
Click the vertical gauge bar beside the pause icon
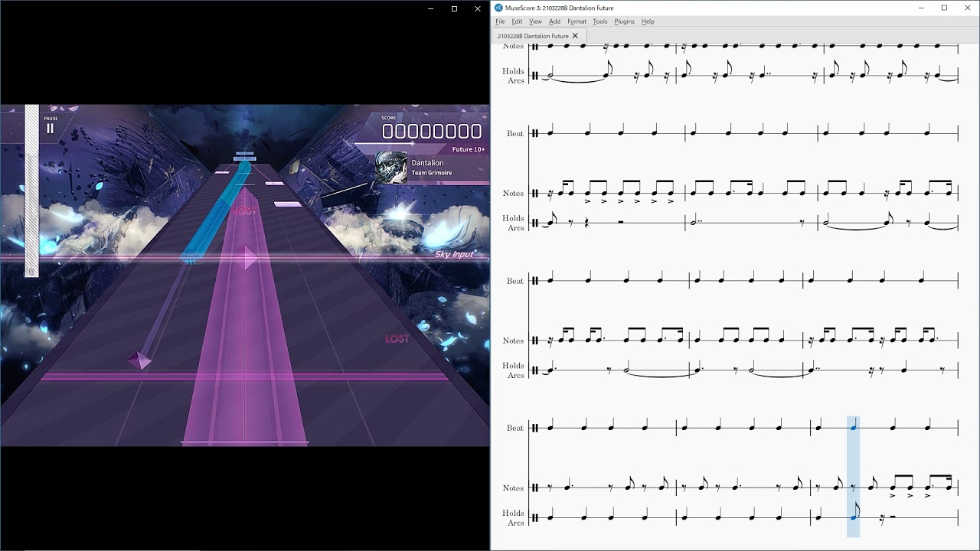[x=31, y=191]
